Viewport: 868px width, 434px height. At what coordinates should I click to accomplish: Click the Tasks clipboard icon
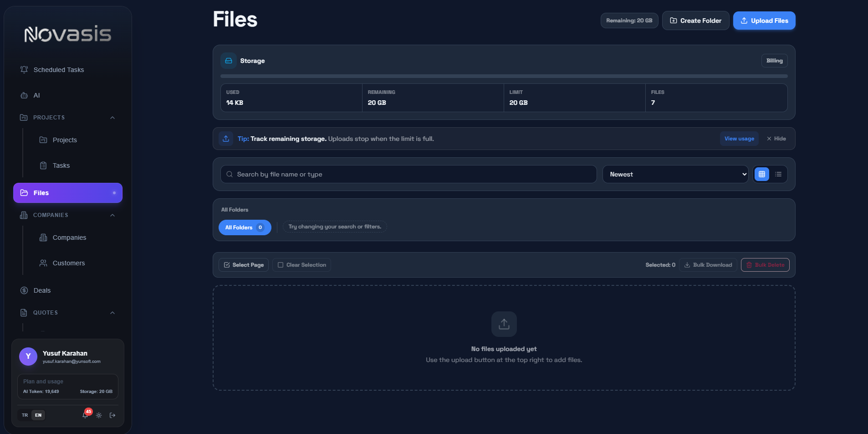click(43, 165)
